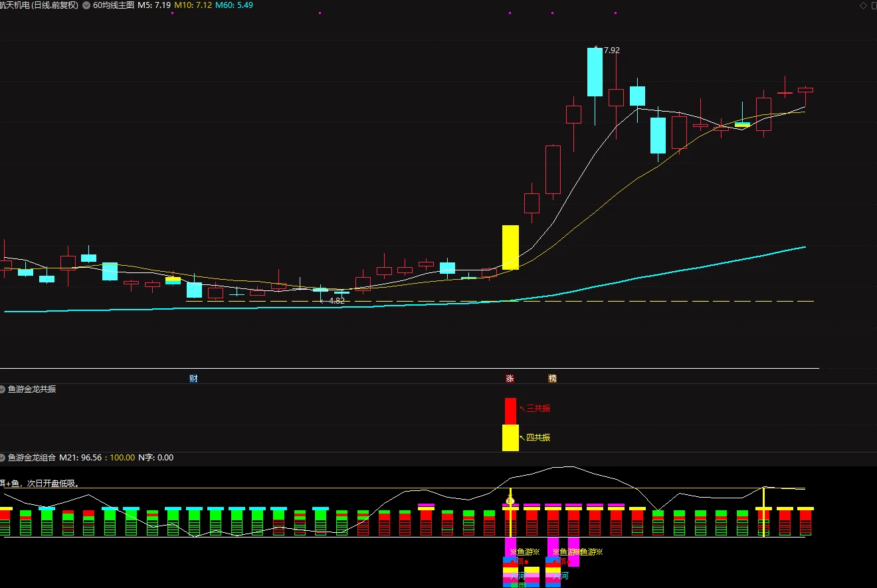Click the red 三共振 resonance bar
The image size is (877, 588).
(x=510, y=411)
